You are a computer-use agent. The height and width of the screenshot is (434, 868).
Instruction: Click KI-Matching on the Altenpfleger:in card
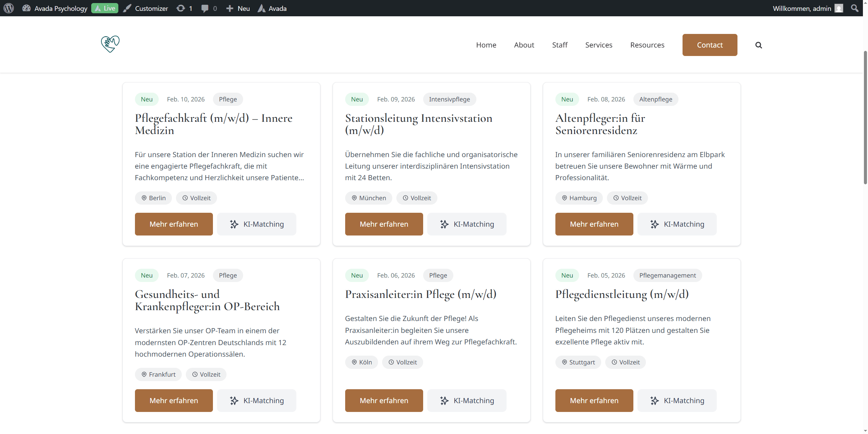(x=677, y=224)
